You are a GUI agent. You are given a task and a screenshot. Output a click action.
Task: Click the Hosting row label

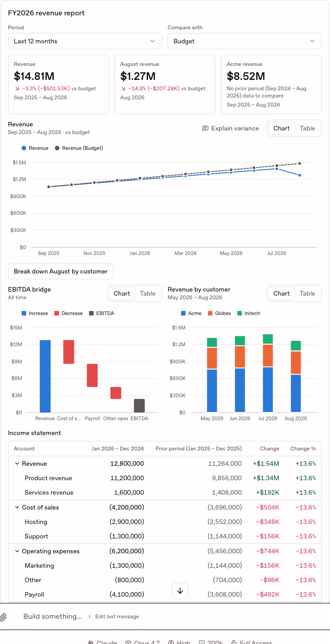click(x=36, y=522)
